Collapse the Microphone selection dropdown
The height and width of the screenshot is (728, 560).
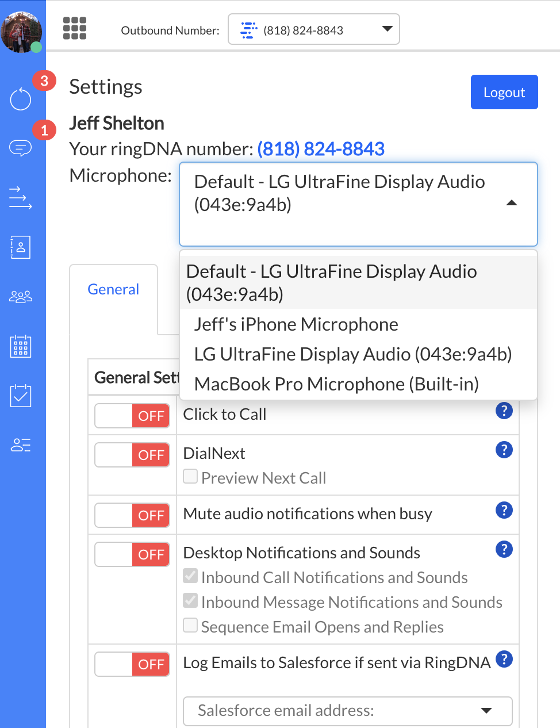pyautogui.click(x=511, y=203)
